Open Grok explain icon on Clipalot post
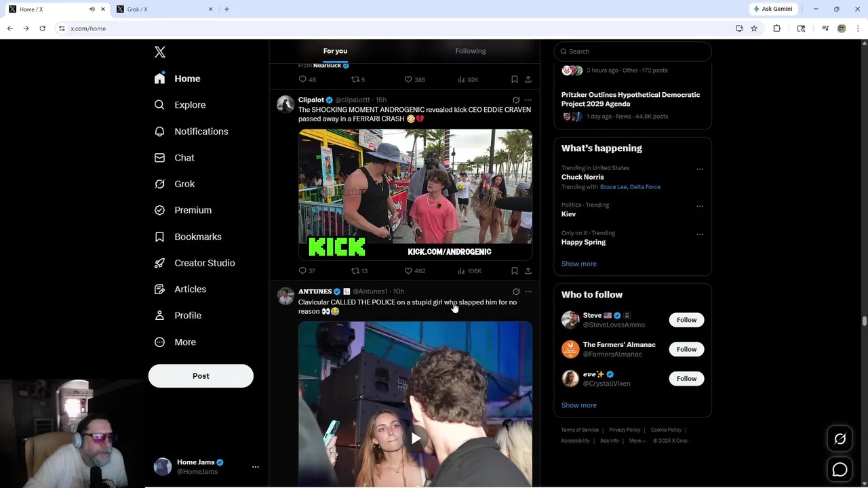This screenshot has width=868, height=488. pos(516,100)
